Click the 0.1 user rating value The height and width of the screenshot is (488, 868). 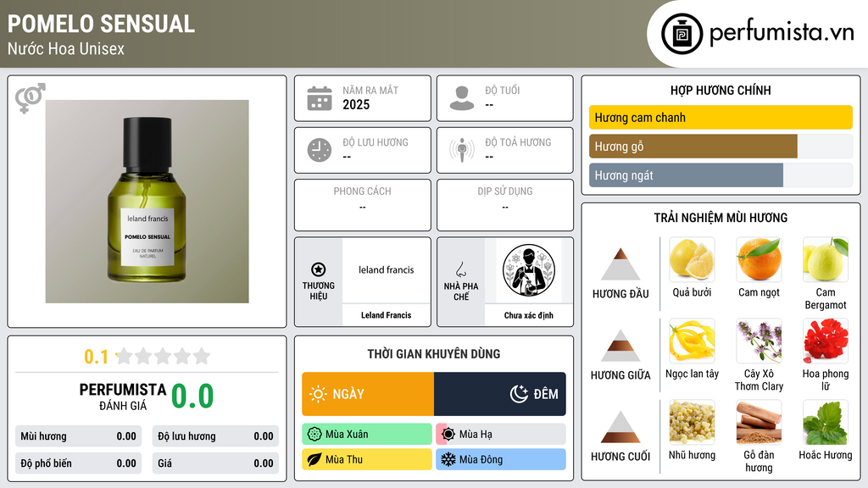click(96, 357)
